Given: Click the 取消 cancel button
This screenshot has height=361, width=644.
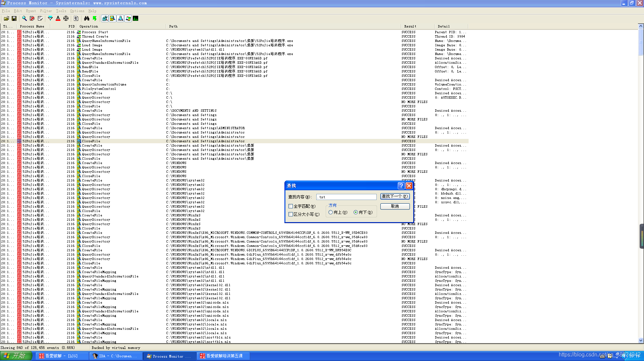Looking at the screenshot, I should click(395, 206).
